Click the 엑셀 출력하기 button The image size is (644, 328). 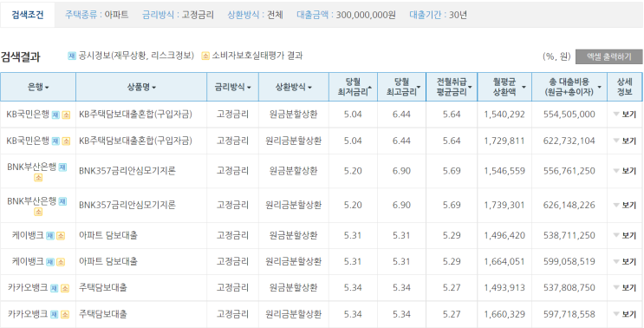pos(609,56)
